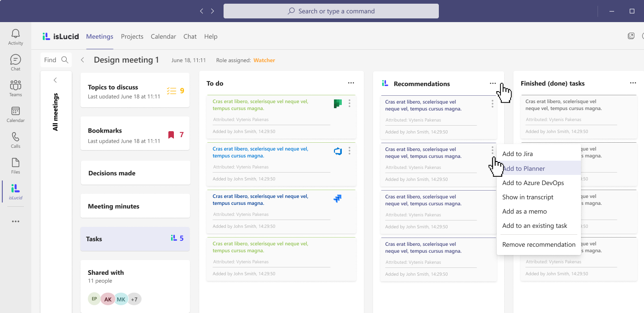This screenshot has height=313, width=644.
Task: Switch to the Meetings tab
Action: (100, 36)
